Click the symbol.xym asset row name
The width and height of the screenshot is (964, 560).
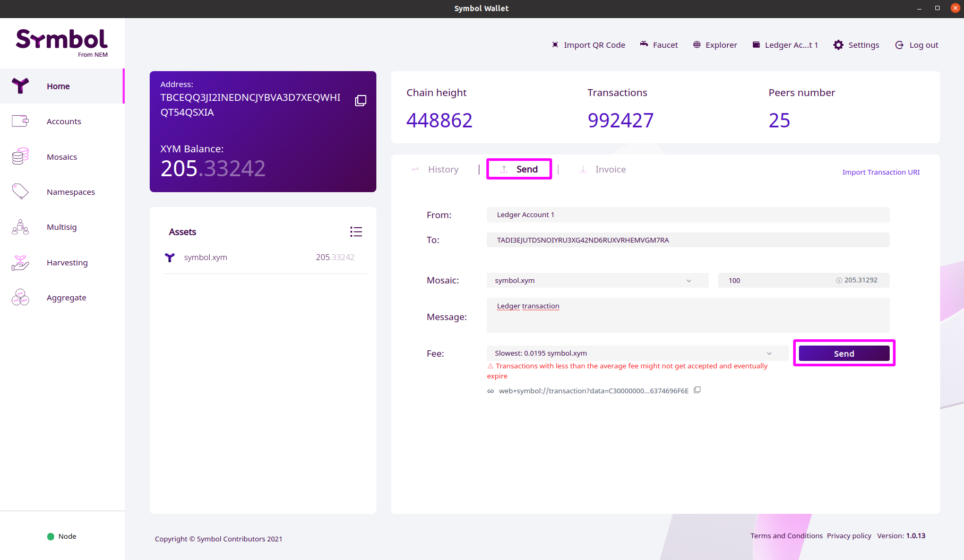(x=205, y=257)
